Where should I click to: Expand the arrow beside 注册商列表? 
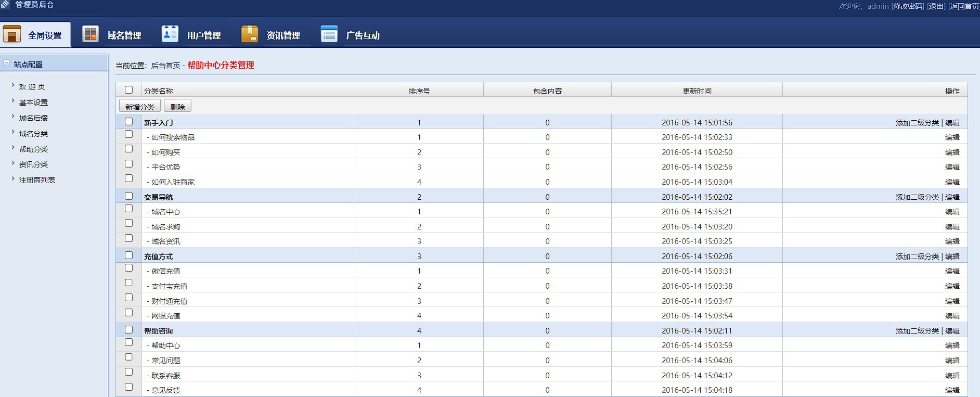tap(13, 178)
